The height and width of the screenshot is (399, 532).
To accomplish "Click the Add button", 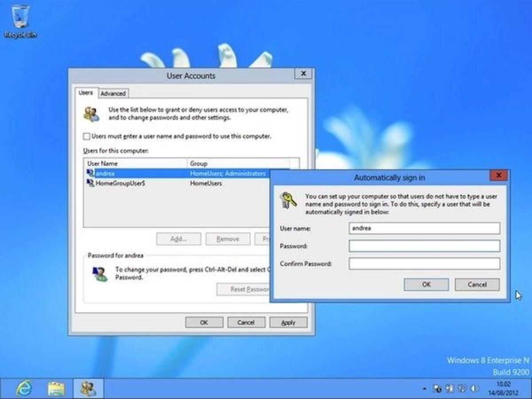I will pos(178,239).
